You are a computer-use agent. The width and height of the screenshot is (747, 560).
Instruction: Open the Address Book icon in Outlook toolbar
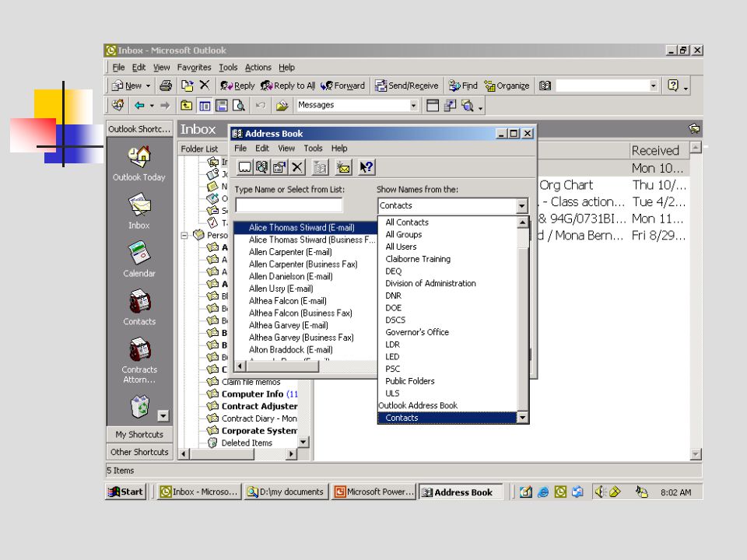(x=545, y=86)
